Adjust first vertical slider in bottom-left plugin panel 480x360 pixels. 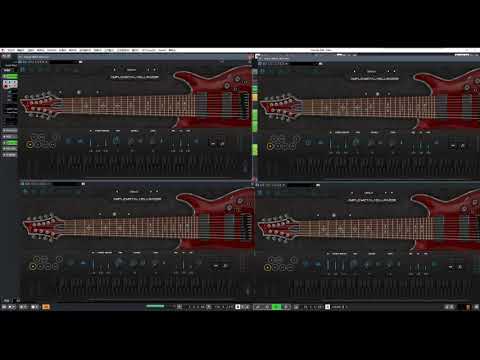(x=93, y=265)
